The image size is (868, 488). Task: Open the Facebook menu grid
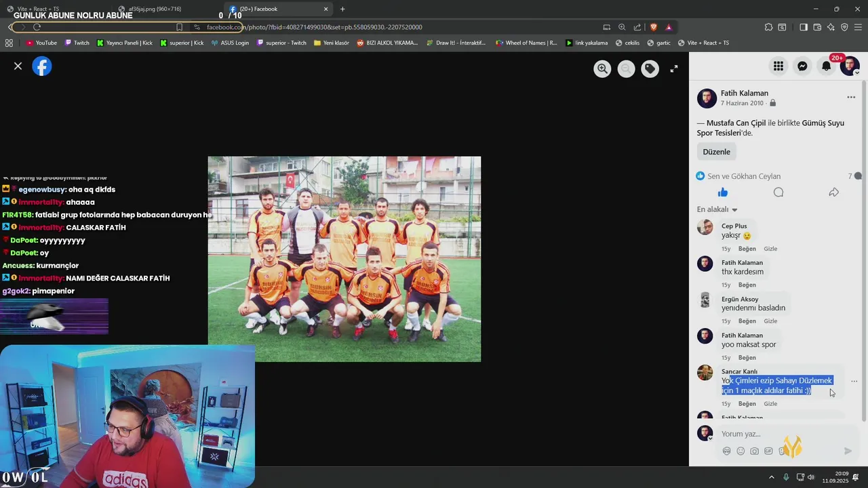pyautogui.click(x=778, y=66)
